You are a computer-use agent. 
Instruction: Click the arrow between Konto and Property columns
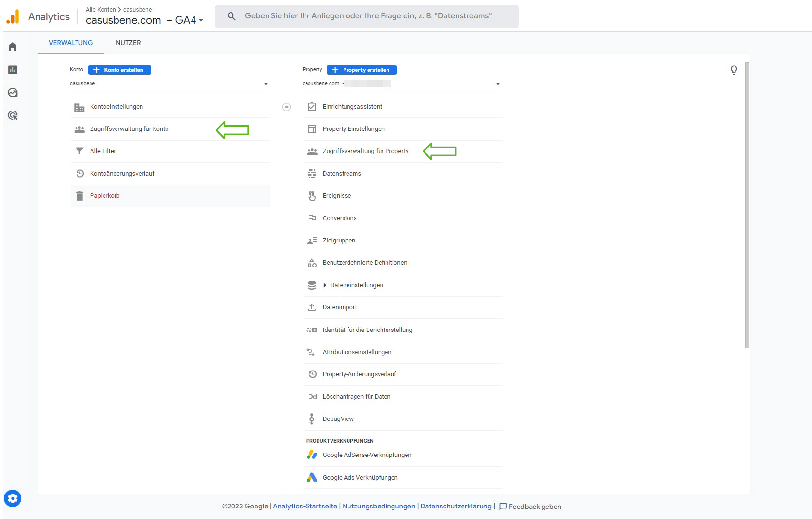click(x=286, y=107)
